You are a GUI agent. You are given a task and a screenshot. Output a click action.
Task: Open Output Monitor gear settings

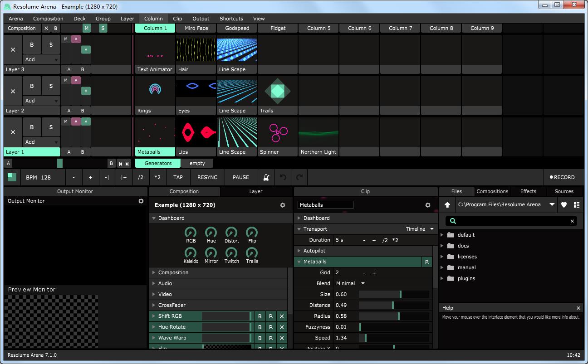(x=141, y=201)
